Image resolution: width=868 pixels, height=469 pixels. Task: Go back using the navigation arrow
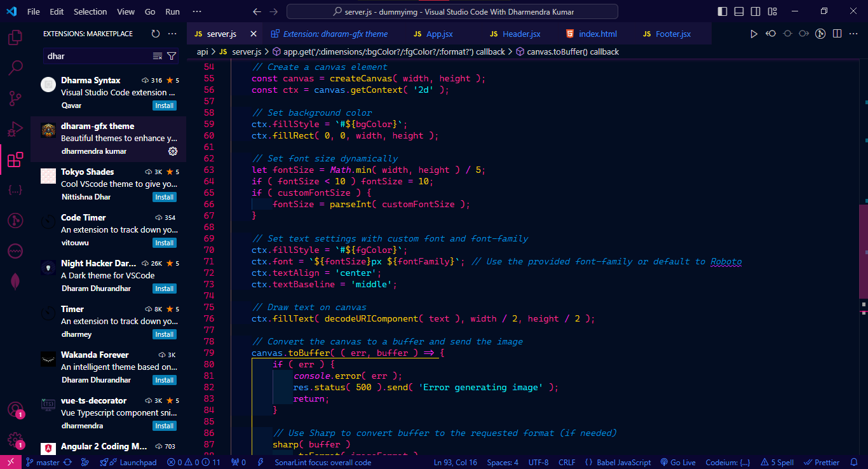257,11
